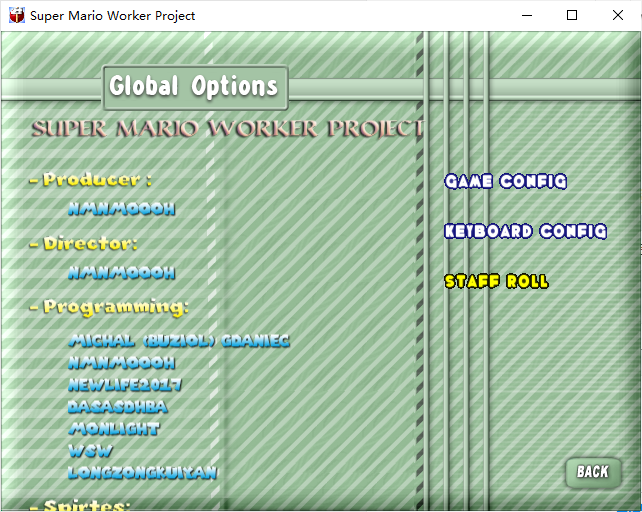Click the Back button
The height and width of the screenshot is (512, 642).
click(x=593, y=472)
